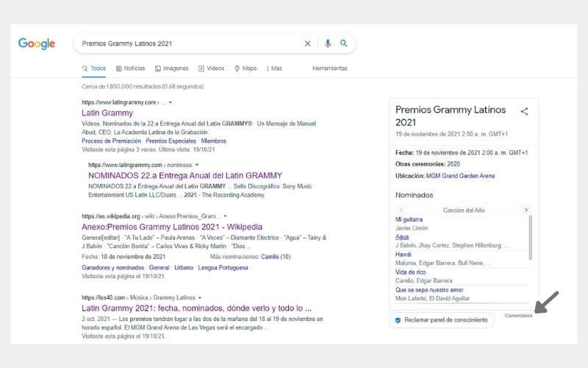
Task: Open MGM Grand Garden Arena link
Action: pos(460,176)
